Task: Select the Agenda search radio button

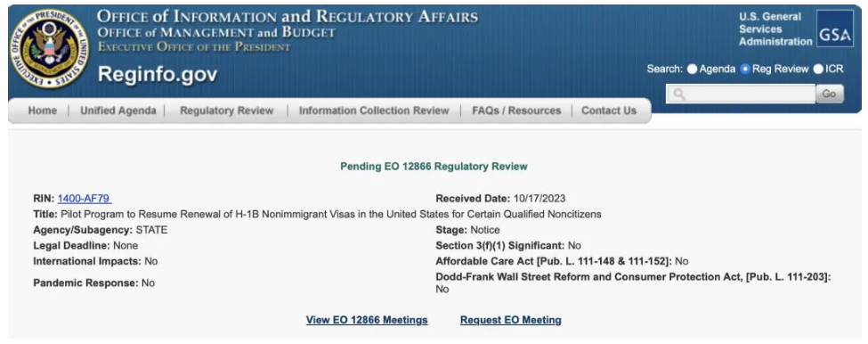Action: [x=692, y=70]
